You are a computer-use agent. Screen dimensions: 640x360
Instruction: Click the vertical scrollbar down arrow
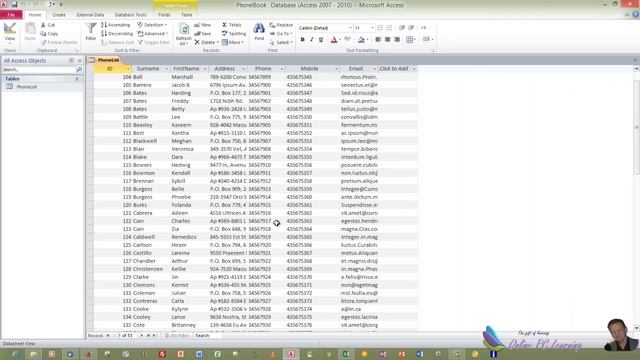[636, 328]
